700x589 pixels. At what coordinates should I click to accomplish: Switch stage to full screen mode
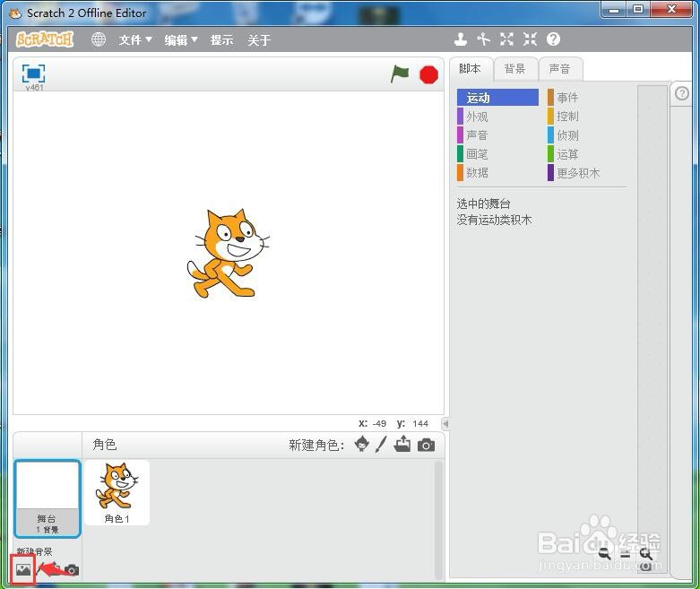[x=33, y=74]
